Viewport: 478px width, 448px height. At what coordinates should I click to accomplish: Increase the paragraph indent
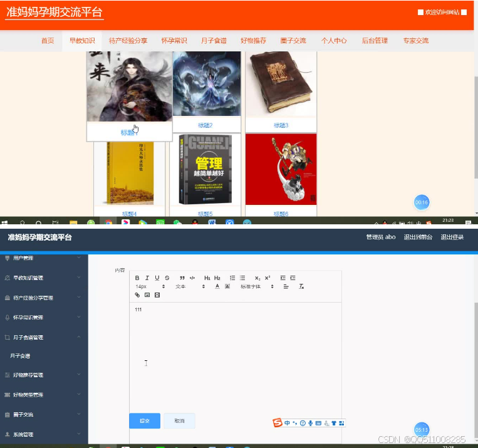click(x=293, y=278)
